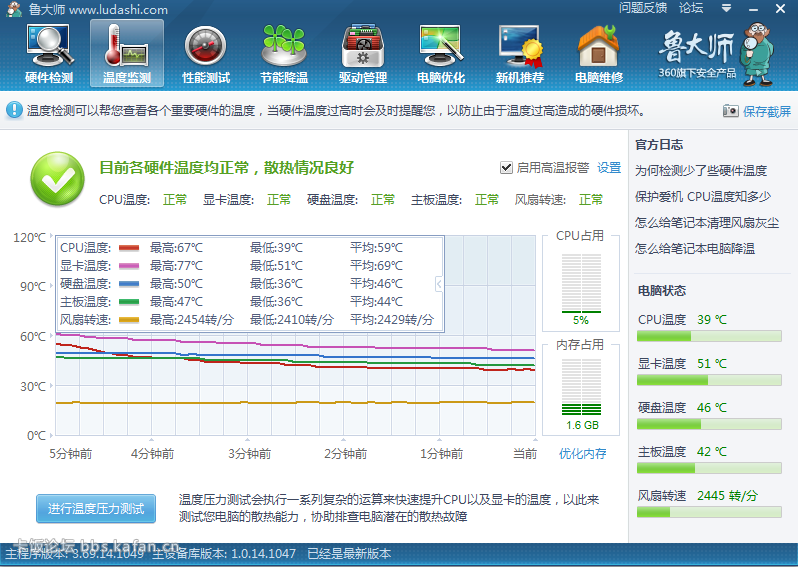This screenshot has height=567, width=798.
Task: Click the 鲁大师 app icon in title bar
Action: [14, 9]
